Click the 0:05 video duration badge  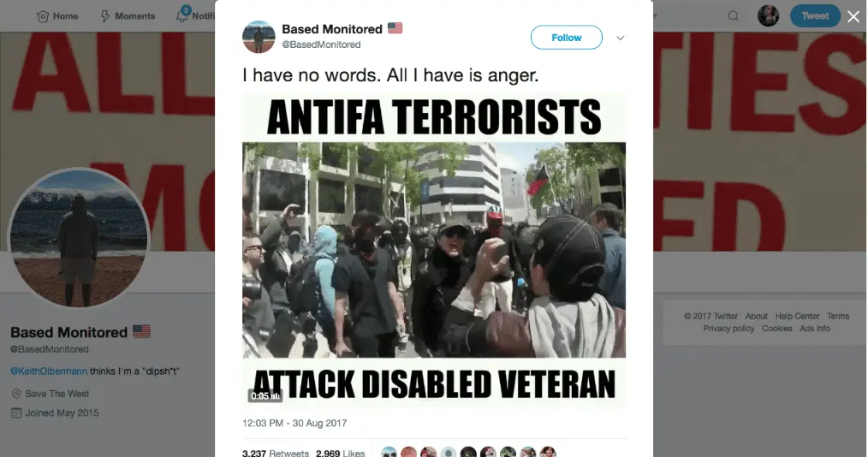click(265, 395)
